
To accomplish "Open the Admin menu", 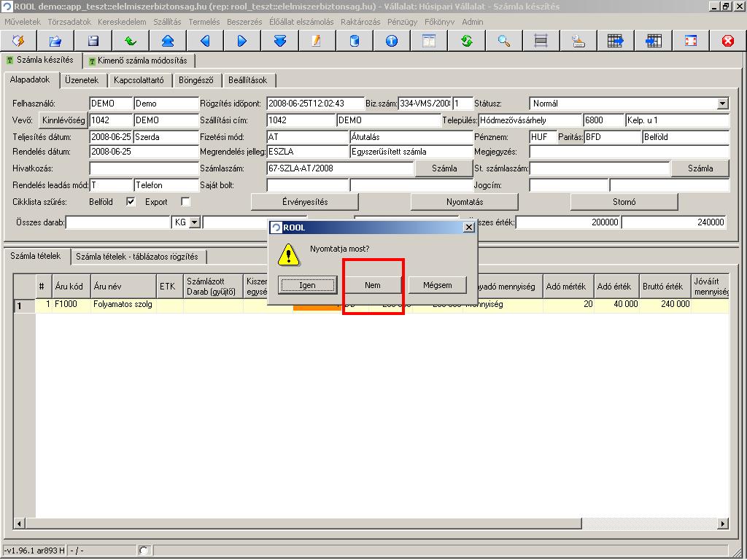I will coord(472,22).
